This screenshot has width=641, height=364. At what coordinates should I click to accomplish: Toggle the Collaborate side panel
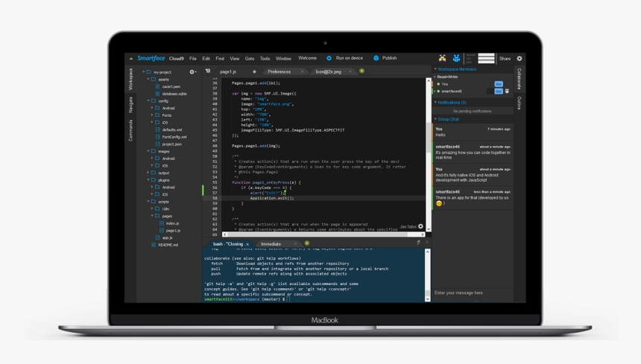[520, 79]
